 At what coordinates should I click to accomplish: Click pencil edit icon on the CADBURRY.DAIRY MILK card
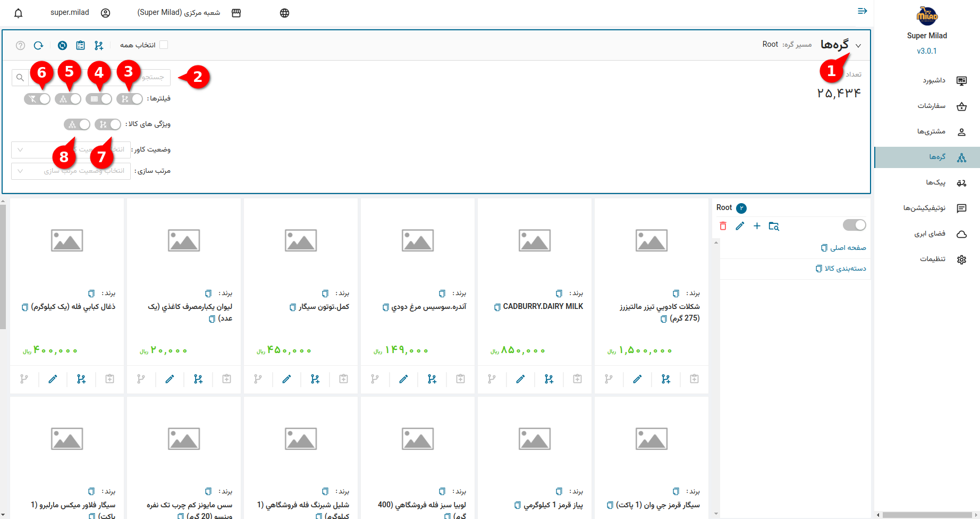[x=520, y=379]
